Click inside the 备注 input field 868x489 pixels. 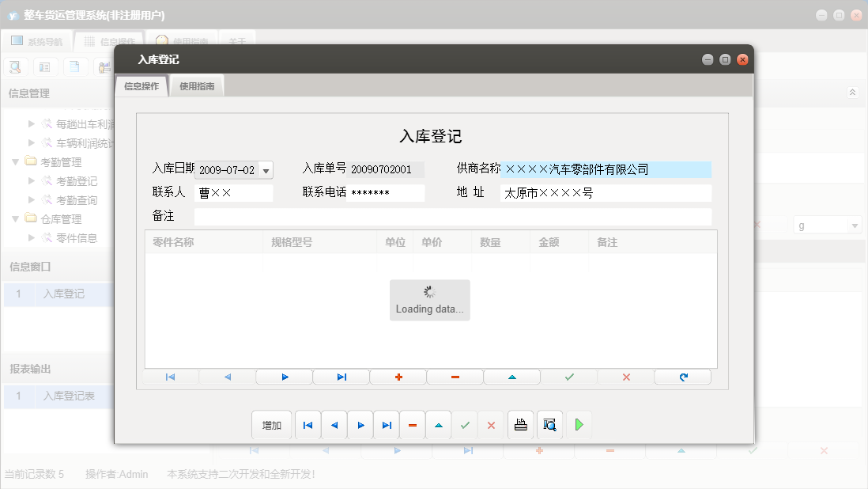[x=451, y=215]
